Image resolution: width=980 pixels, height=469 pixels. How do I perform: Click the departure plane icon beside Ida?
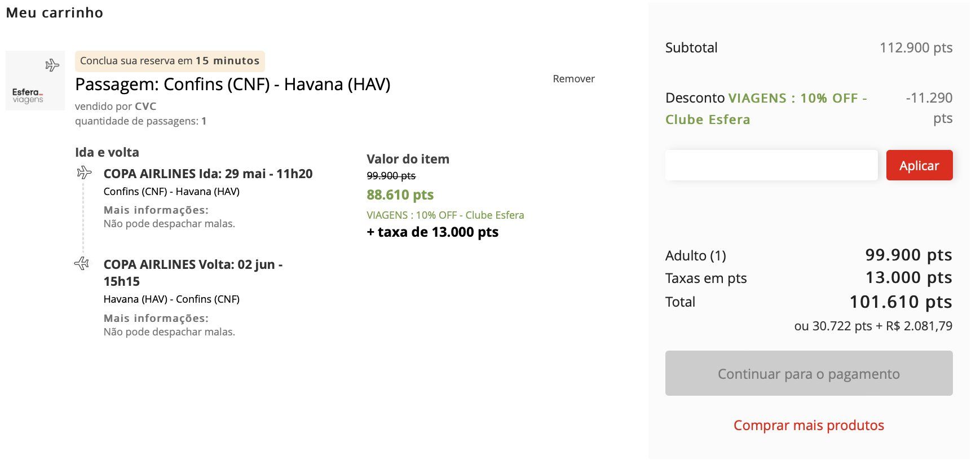coord(84,172)
